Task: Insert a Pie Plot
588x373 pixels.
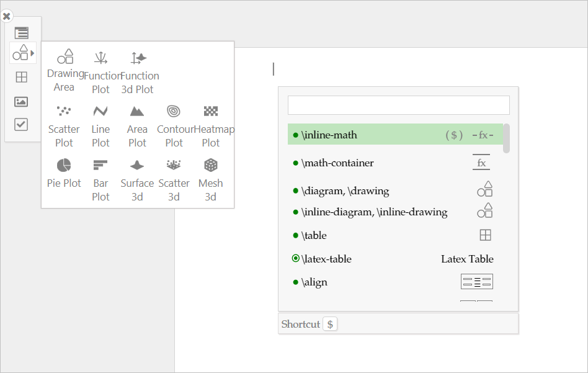Action: tap(64, 166)
